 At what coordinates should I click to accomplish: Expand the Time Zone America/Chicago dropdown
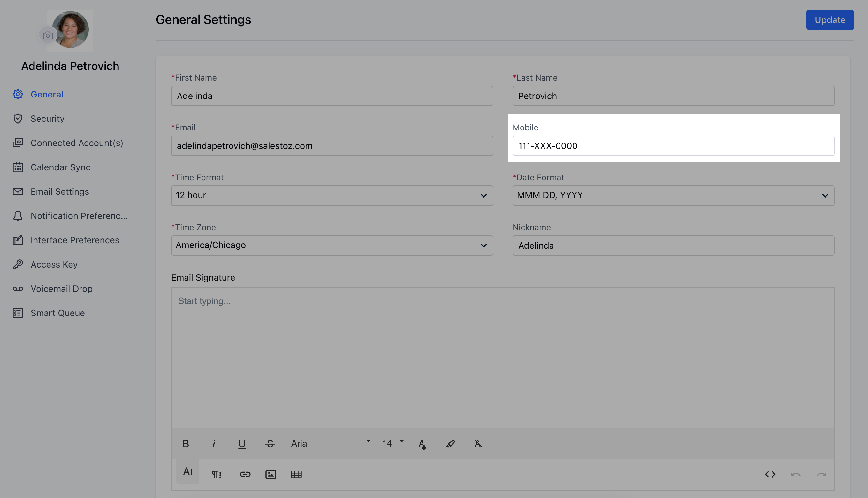tap(332, 245)
